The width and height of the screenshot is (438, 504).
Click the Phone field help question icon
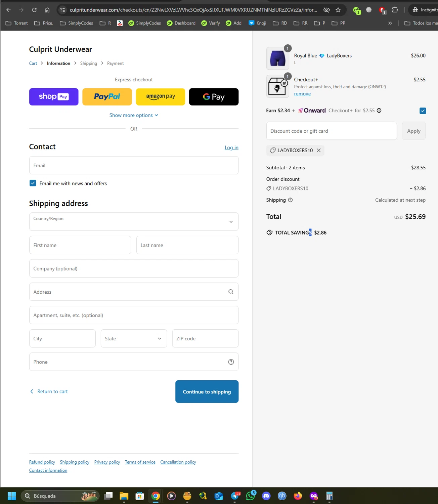point(231,362)
